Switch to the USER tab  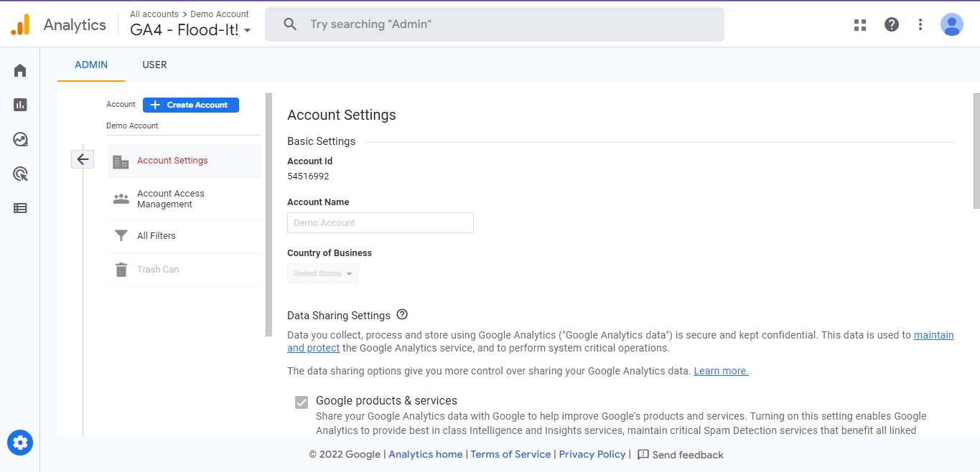(154, 65)
